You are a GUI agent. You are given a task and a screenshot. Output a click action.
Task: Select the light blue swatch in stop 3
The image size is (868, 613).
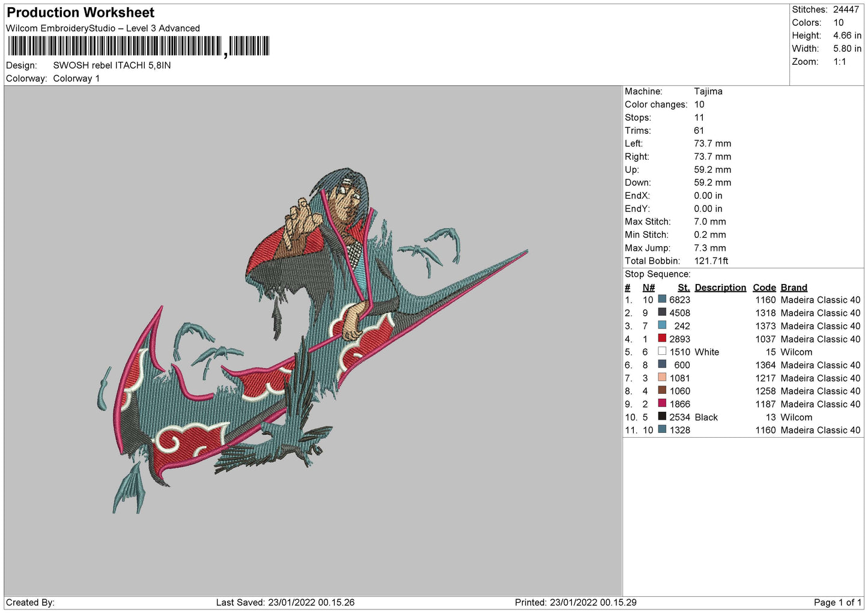[662, 325]
